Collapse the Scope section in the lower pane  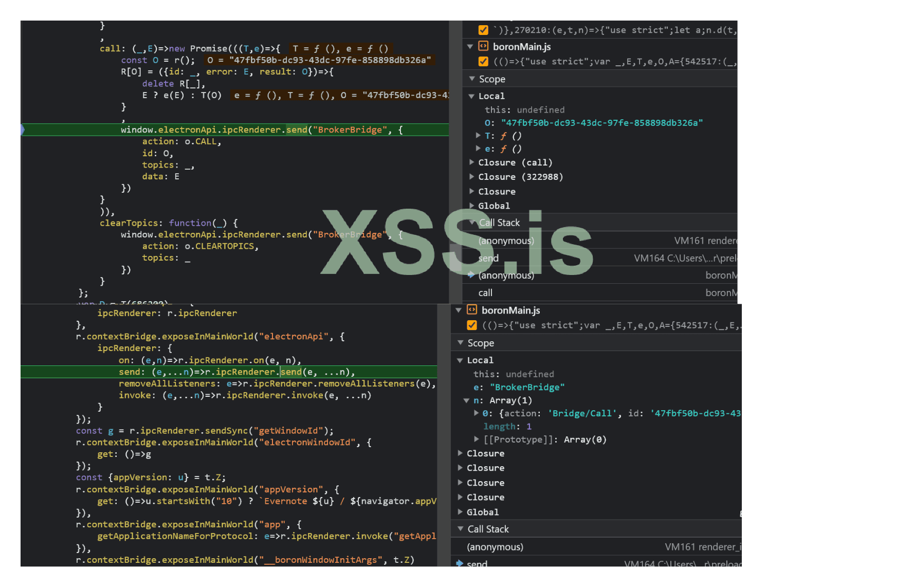(x=460, y=343)
